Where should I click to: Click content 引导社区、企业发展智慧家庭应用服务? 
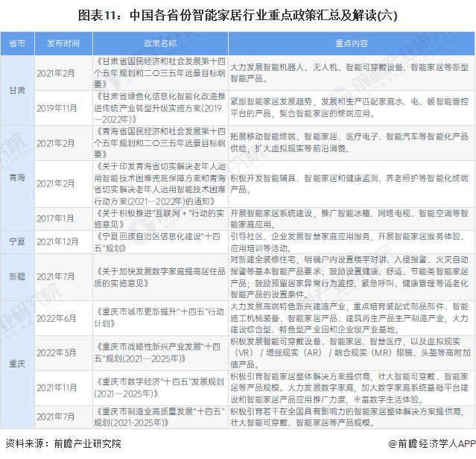[348, 242]
